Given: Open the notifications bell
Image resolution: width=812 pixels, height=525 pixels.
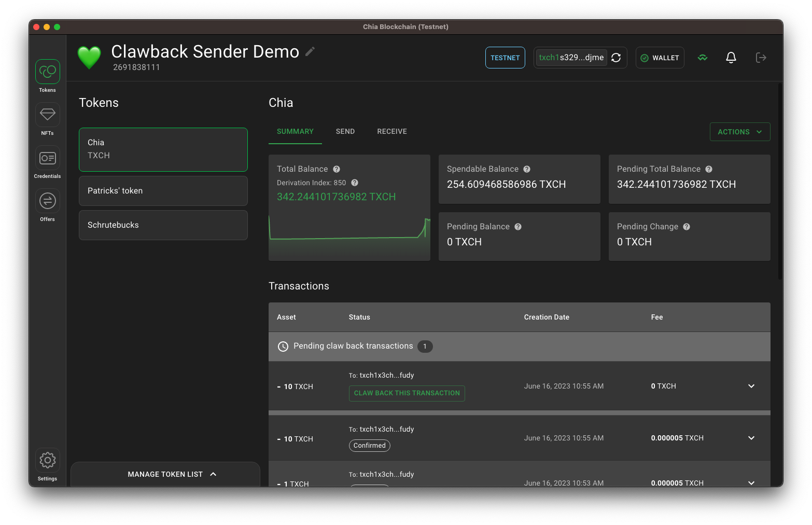Looking at the screenshot, I should point(731,58).
